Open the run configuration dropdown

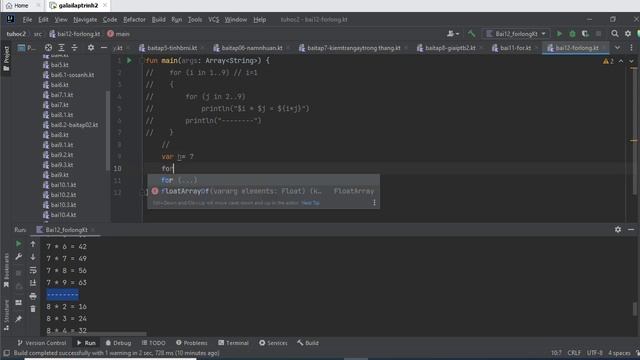pos(516,33)
